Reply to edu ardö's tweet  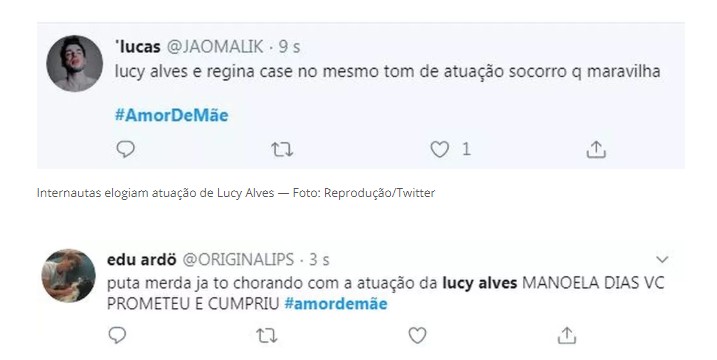click(117, 335)
